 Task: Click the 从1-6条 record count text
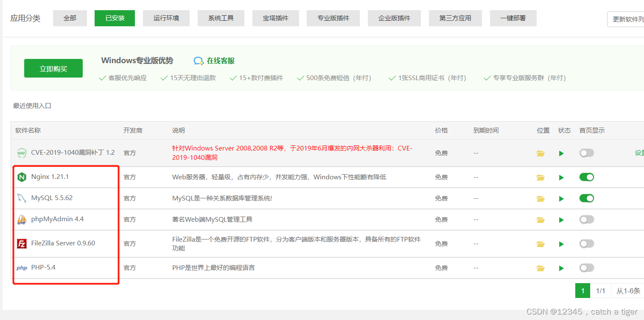628,291
